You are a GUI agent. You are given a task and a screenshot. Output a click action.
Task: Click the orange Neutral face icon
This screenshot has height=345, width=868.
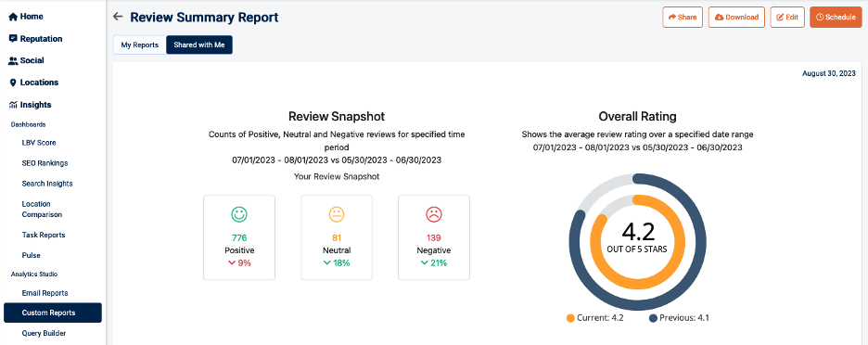click(337, 214)
